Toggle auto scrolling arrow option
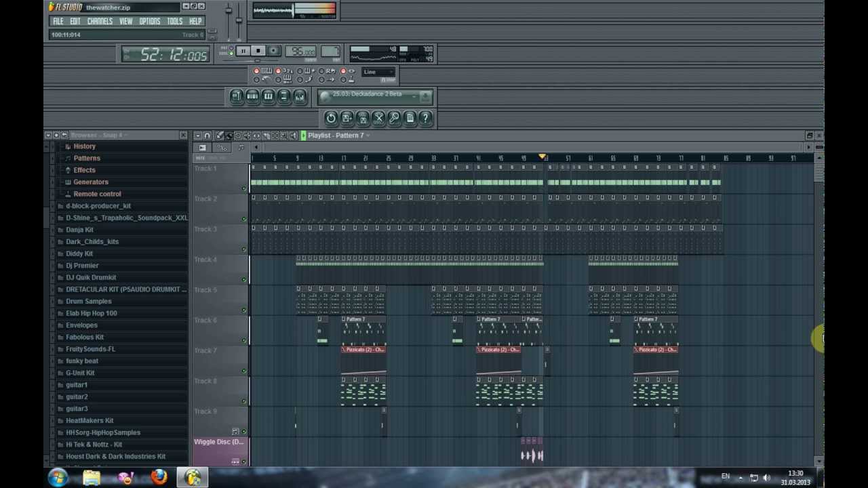Viewport: 868px width, 488px height. 328,80
